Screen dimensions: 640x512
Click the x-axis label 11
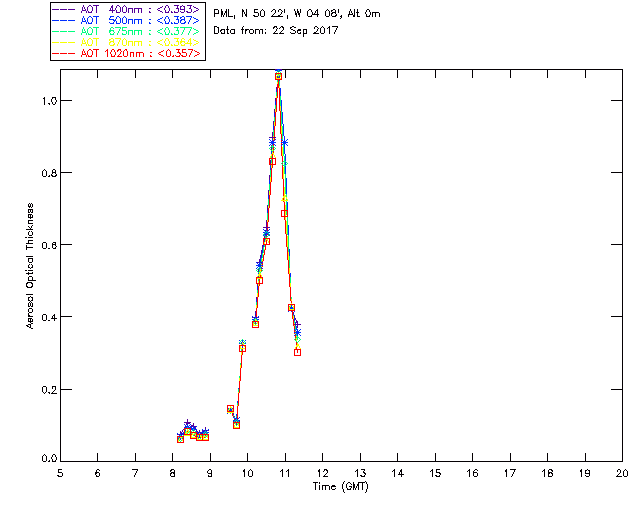285,473
